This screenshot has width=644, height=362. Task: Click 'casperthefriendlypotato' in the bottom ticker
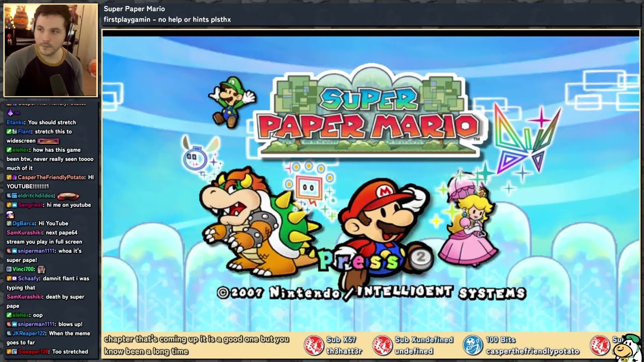[532, 351]
